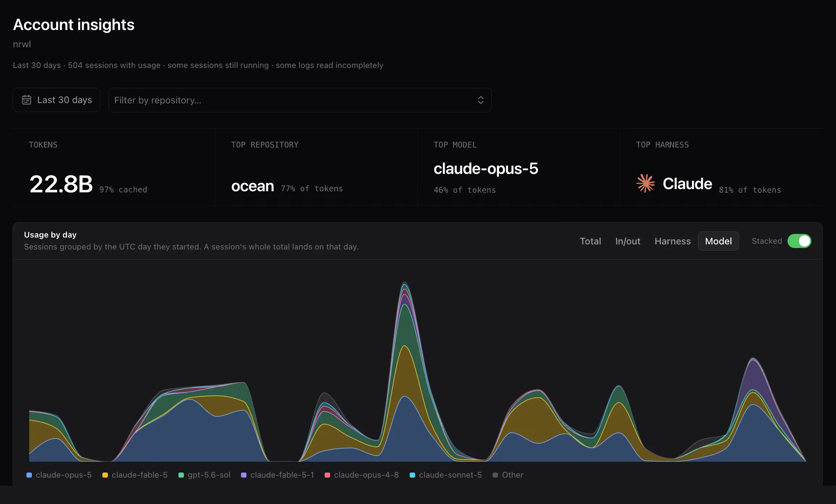
Task: Click the 97% cached label
Action: pyautogui.click(x=123, y=189)
